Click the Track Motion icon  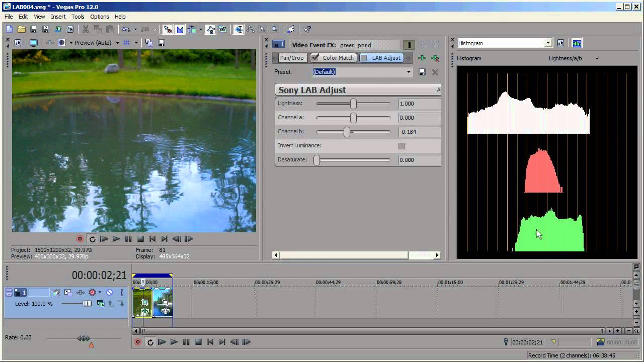[x=68, y=292]
